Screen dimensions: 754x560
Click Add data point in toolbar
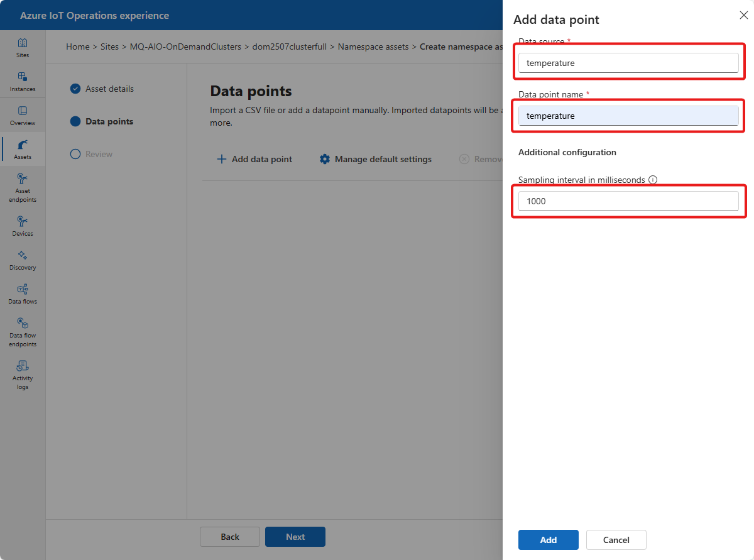[254, 160]
